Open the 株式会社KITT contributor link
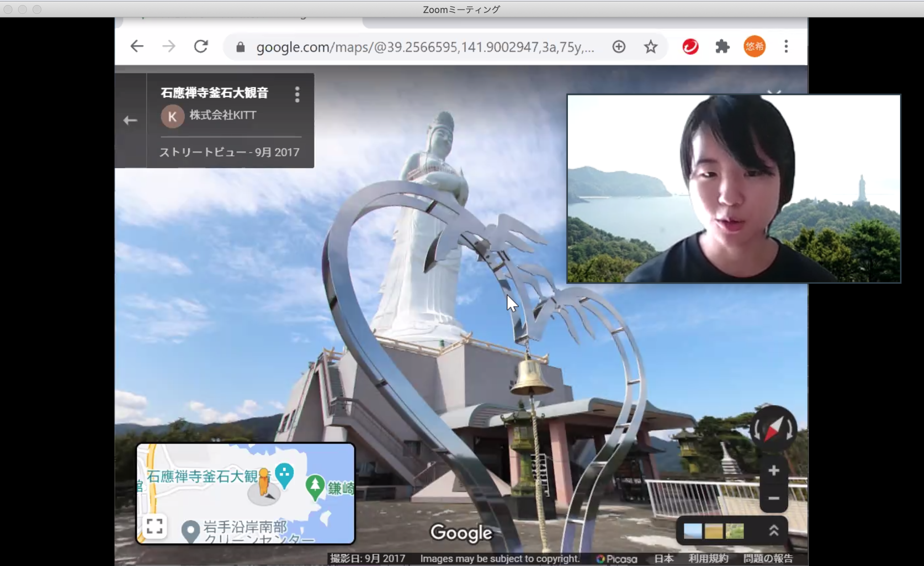The height and width of the screenshot is (566, 924). [222, 115]
